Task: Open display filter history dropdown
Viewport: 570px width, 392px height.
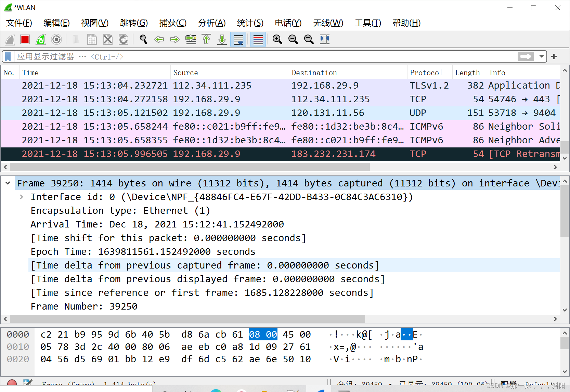Action: point(542,56)
